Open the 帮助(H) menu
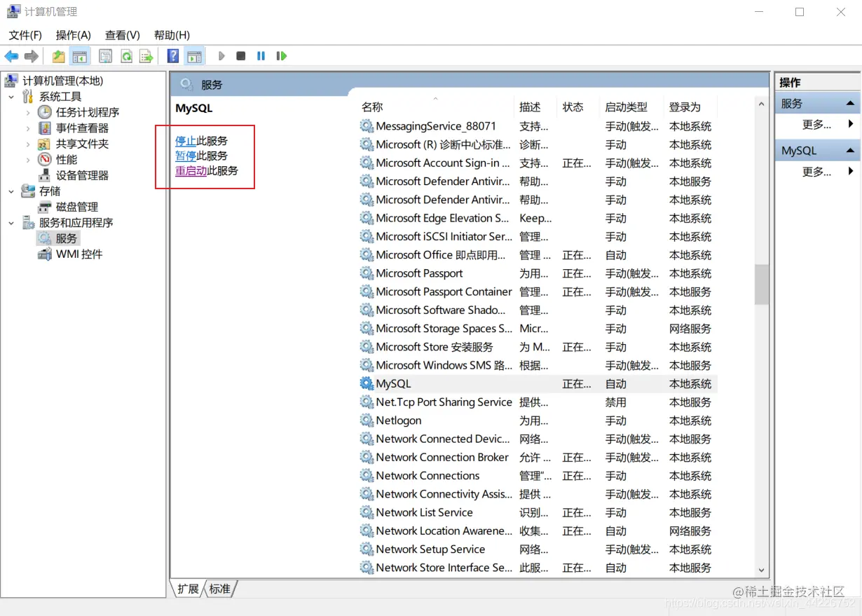Image resolution: width=862 pixels, height=616 pixels. 172,35
